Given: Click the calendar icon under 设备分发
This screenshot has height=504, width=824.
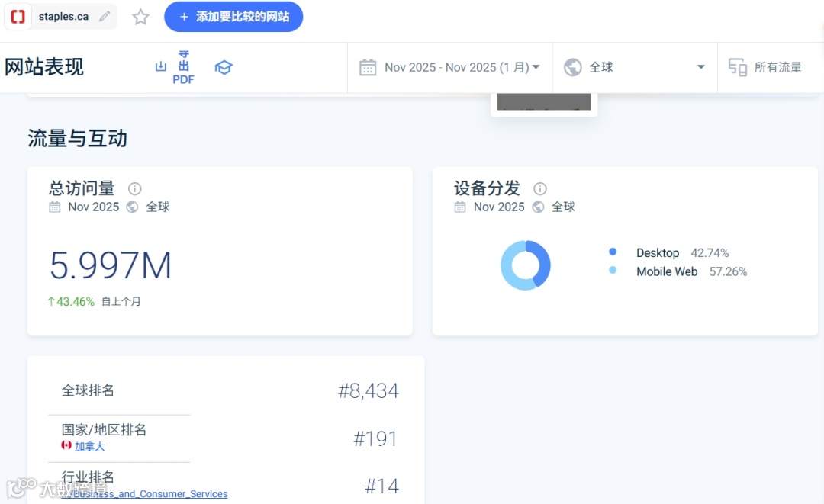Looking at the screenshot, I should (460, 207).
